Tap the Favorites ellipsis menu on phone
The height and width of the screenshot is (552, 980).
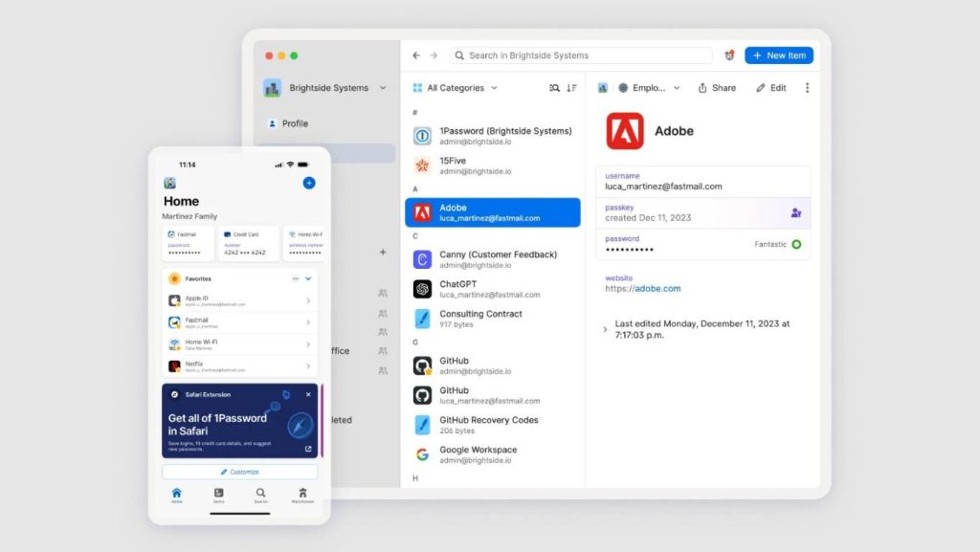coord(295,279)
